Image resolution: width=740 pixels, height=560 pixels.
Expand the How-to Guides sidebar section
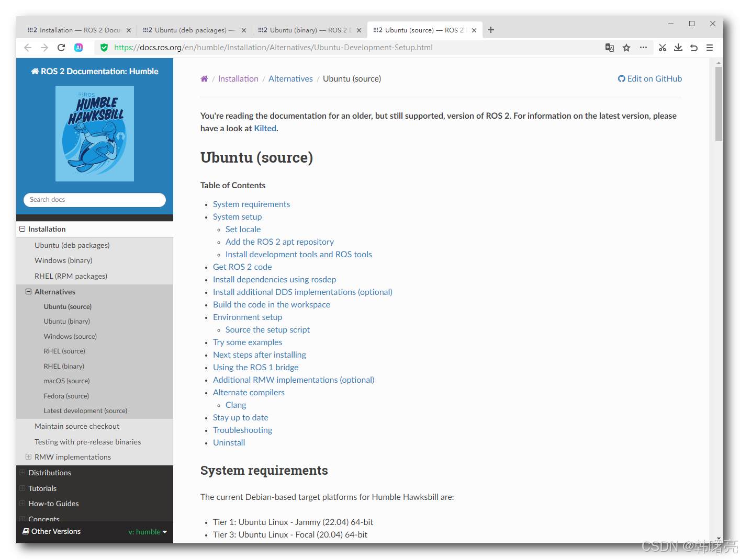click(23, 504)
